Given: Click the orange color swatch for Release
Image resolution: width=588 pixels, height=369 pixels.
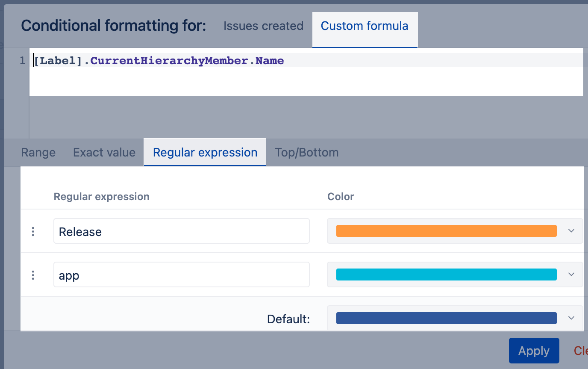Looking at the screenshot, I should 446,231.
